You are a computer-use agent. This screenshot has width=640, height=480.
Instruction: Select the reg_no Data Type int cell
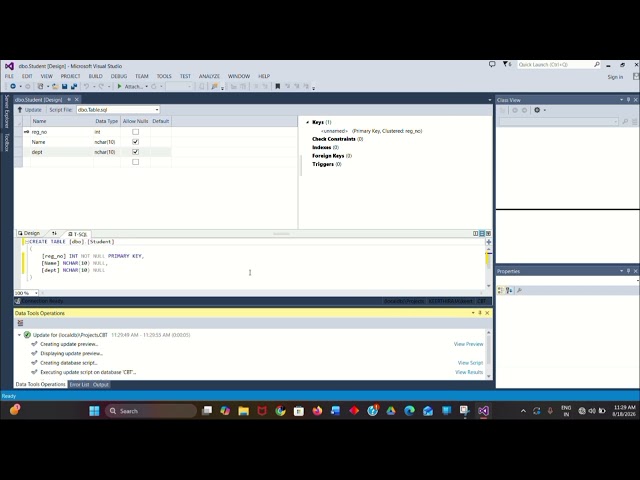(x=107, y=132)
